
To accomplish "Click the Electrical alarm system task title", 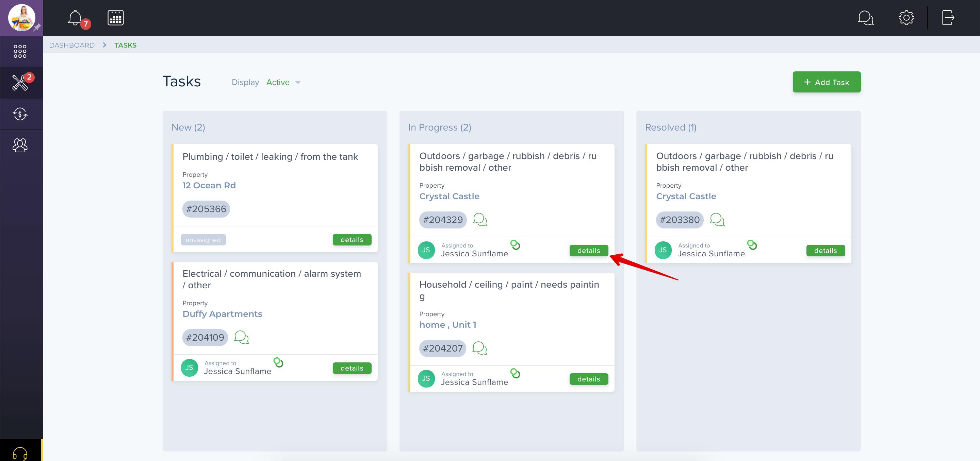I will 272,279.
